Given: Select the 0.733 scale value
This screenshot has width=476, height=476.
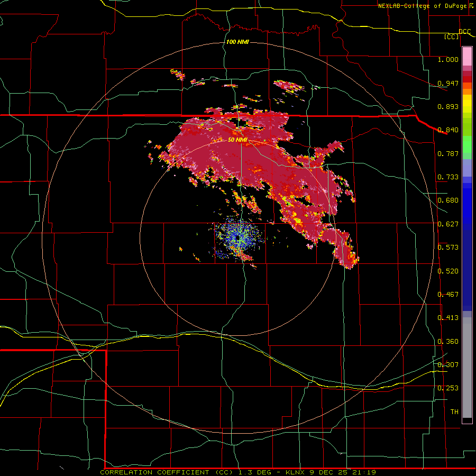Looking at the screenshot, I should [448, 177].
